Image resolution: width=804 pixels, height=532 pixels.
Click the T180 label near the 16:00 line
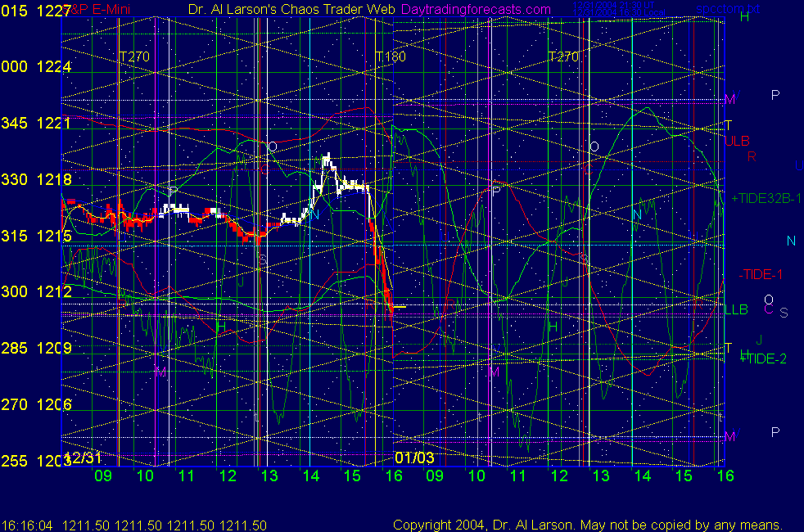(391, 56)
